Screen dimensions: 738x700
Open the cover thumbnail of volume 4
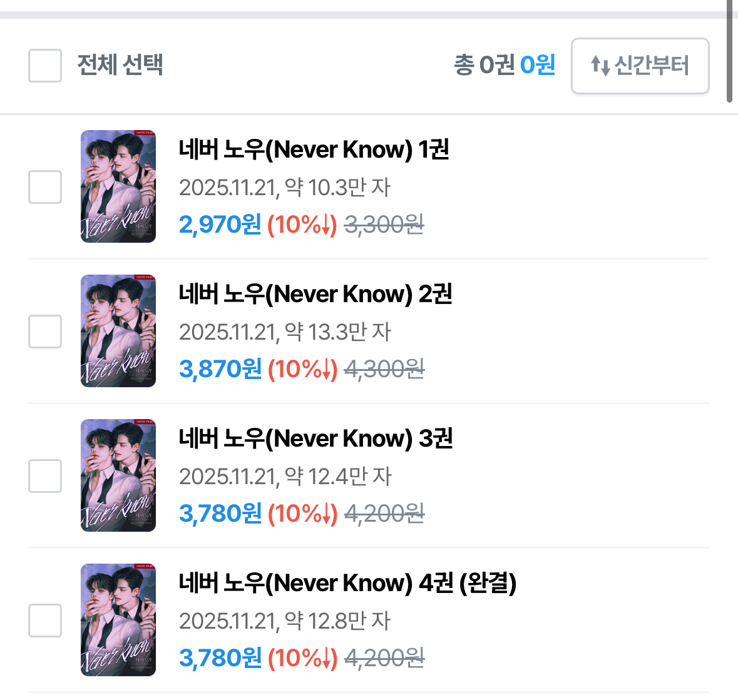tap(118, 619)
